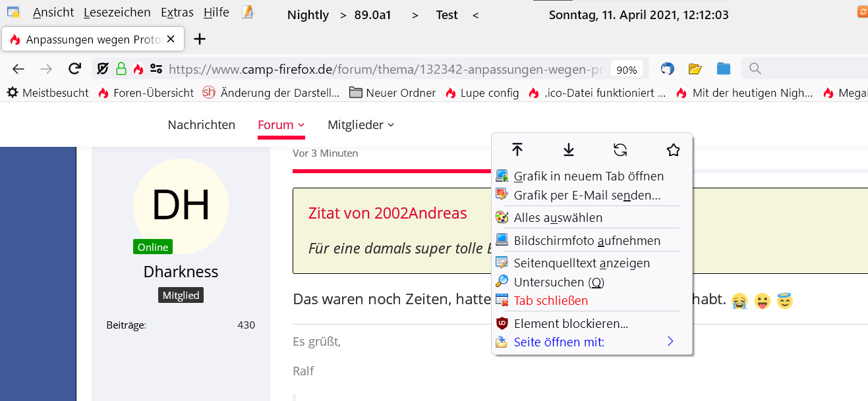Click the Nightly label in title bar
The image size is (868, 401).
tap(308, 14)
